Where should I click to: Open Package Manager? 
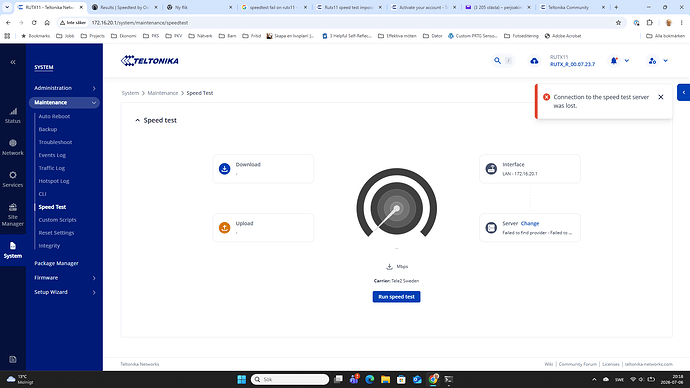coord(56,263)
